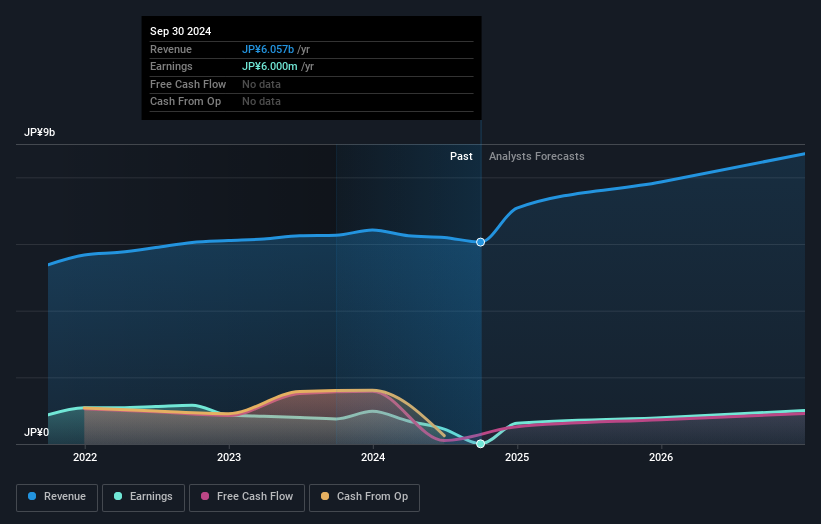Click the JP¥9b y-axis label

point(39,132)
